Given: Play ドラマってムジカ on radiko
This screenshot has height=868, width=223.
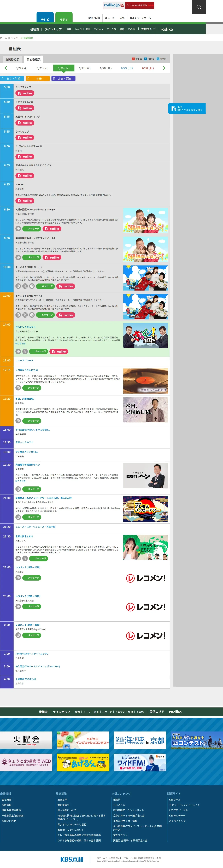Looking at the screenshot, I should click(x=25, y=108).
